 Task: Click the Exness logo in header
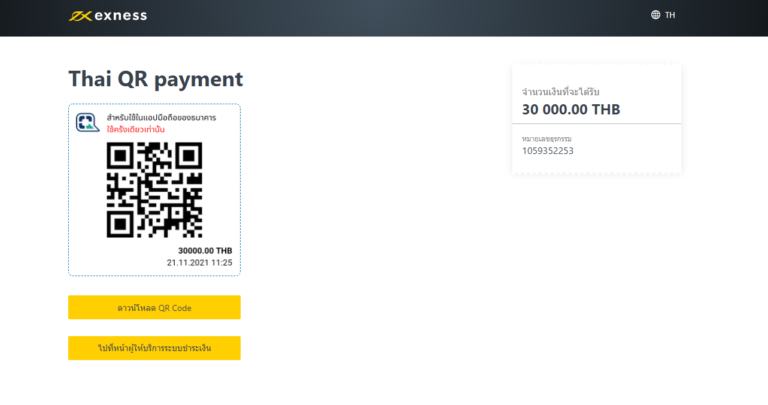[x=108, y=16]
